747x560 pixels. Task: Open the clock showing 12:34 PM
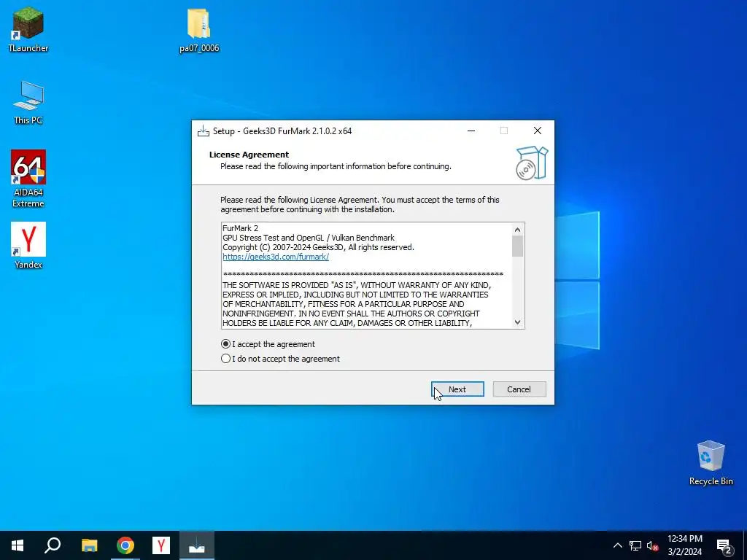click(x=684, y=545)
